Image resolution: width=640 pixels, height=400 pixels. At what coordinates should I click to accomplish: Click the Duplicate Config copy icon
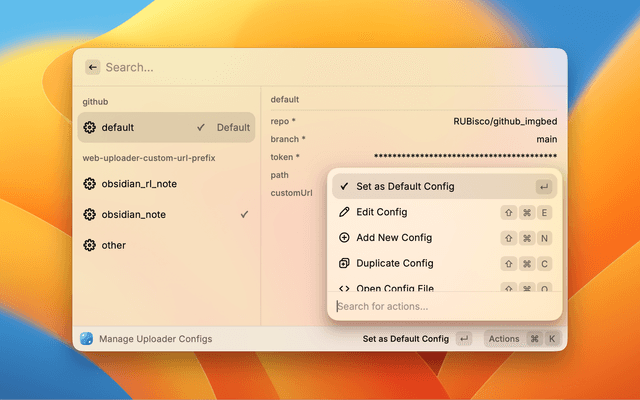(345, 264)
